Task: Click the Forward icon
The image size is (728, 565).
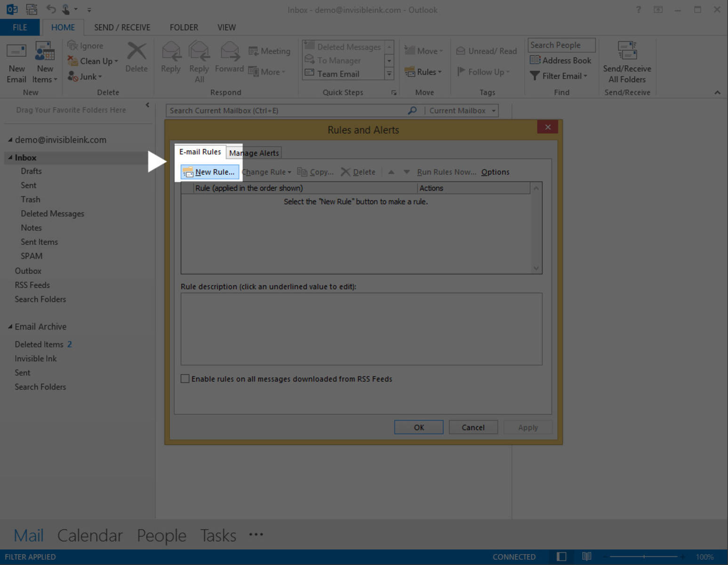Action: tap(230, 51)
